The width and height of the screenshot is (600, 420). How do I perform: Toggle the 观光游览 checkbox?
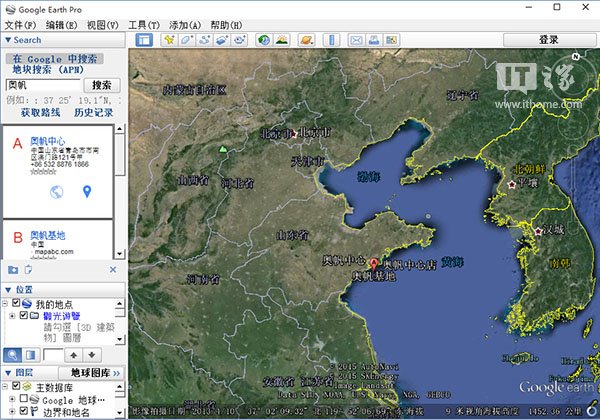pos(24,315)
